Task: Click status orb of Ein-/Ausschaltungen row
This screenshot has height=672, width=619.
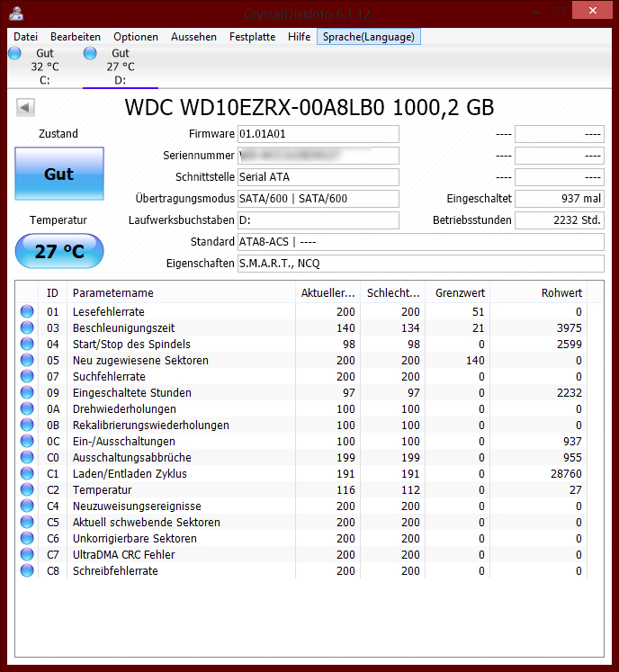Action: [27, 441]
